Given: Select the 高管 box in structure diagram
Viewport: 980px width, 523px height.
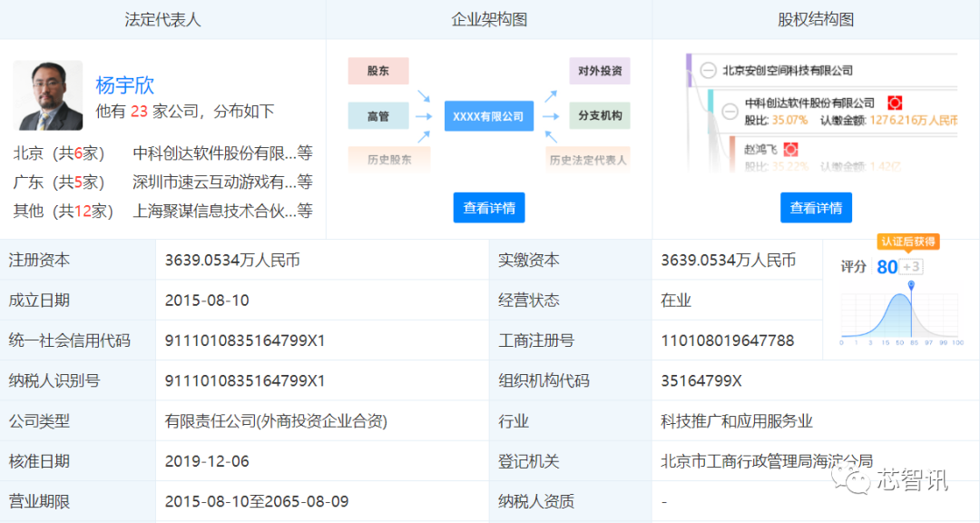Looking at the screenshot, I should point(378,115).
